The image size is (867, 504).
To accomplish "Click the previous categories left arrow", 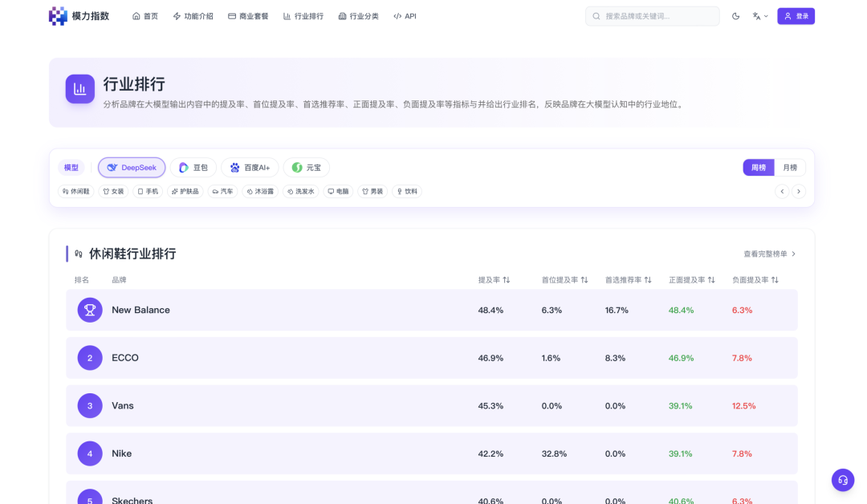I will click(x=782, y=191).
